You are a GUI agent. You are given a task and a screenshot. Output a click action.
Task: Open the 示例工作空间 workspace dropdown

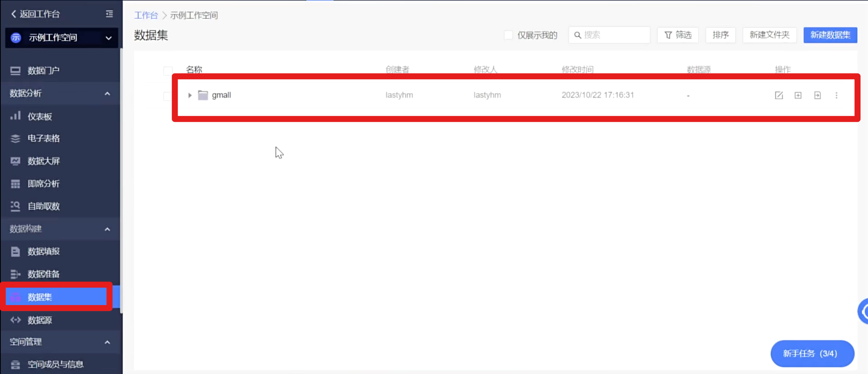62,37
